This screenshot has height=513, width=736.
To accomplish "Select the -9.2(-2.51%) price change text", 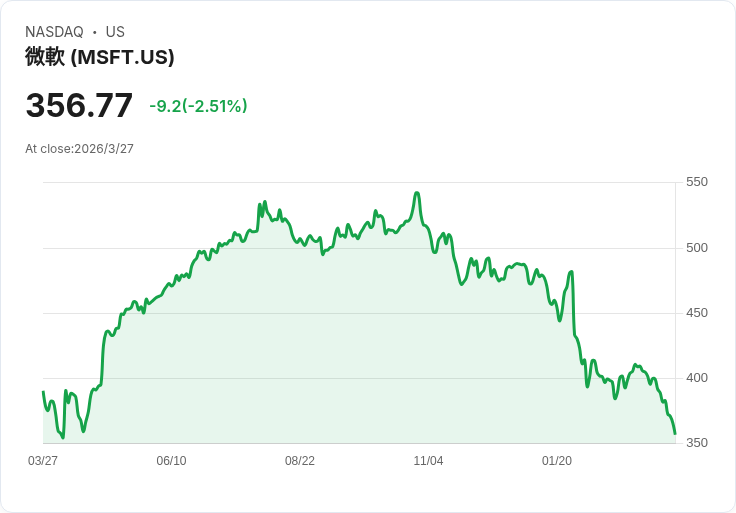I will [198, 106].
